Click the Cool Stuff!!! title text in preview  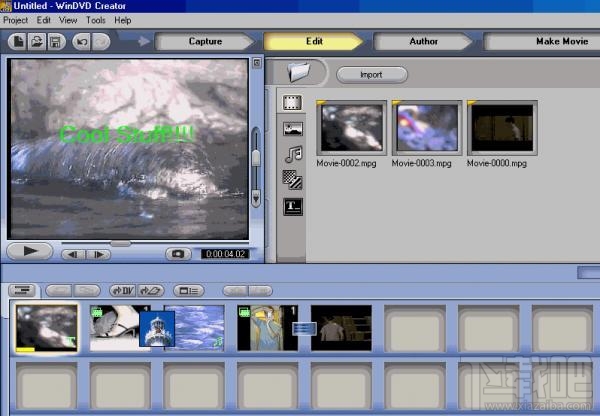(x=127, y=134)
